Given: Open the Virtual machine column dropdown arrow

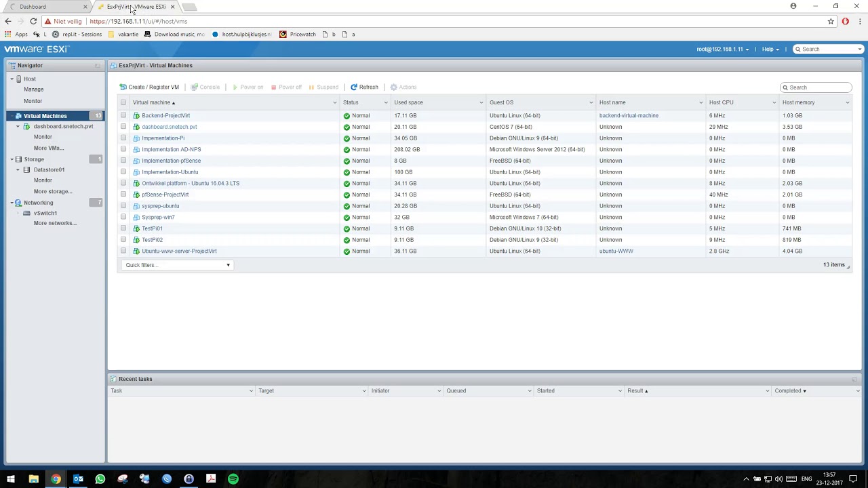Looking at the screenshot, I should (x=334, y=102).
